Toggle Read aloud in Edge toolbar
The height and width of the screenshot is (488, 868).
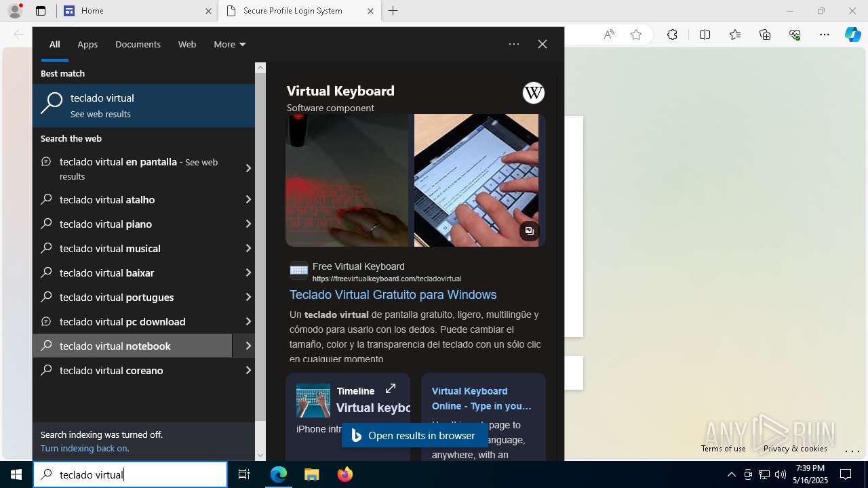(609, 35)
